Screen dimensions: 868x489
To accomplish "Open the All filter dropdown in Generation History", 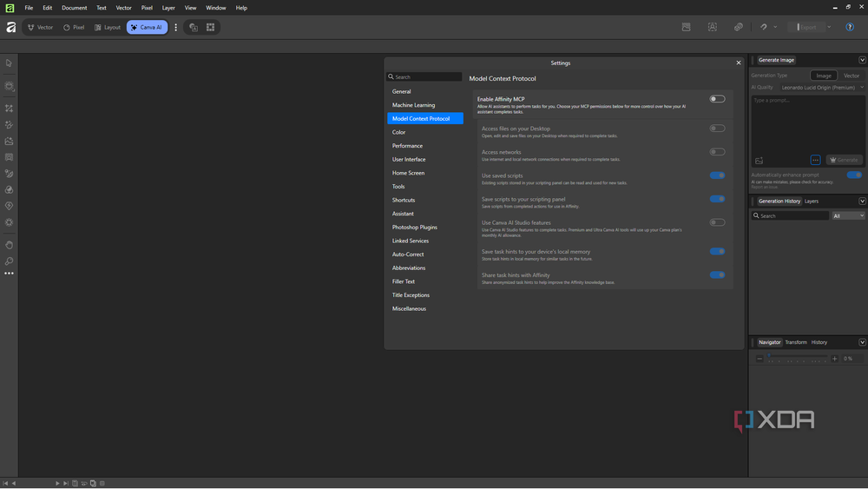I will pos(848,216).
